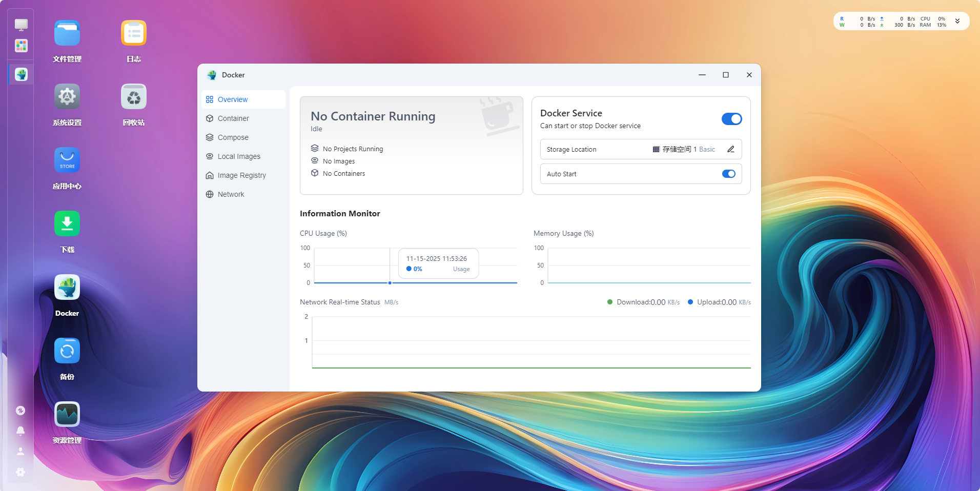This screenshot has width=980, height=491.
Task: Open the user account icon in the dock
Action: click(x=21, y=452)
